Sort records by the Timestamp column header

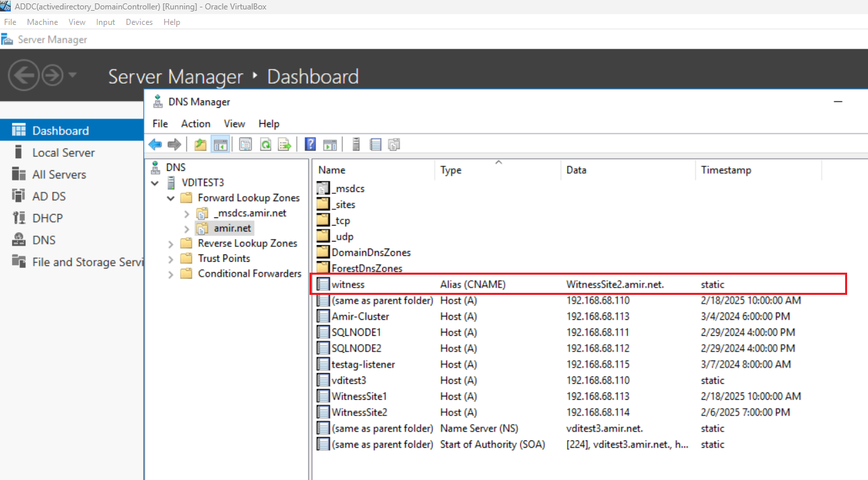click(x=758, y=170)
